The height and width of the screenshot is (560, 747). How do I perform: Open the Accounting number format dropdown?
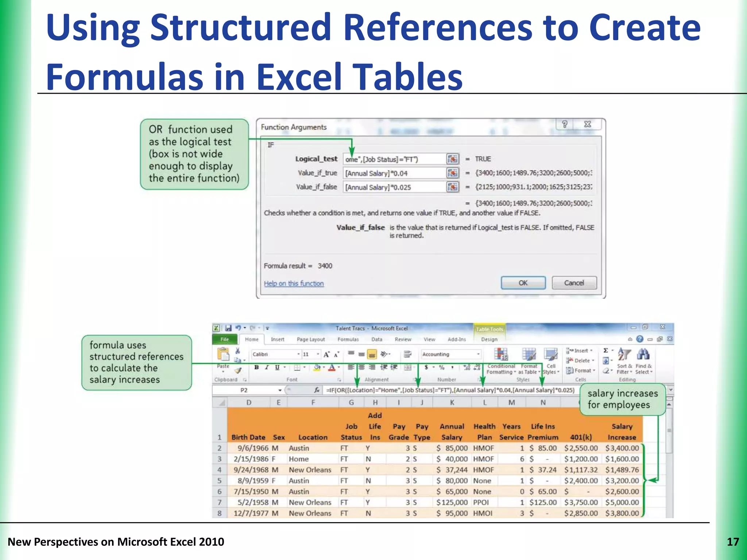[x=478, y=354]
